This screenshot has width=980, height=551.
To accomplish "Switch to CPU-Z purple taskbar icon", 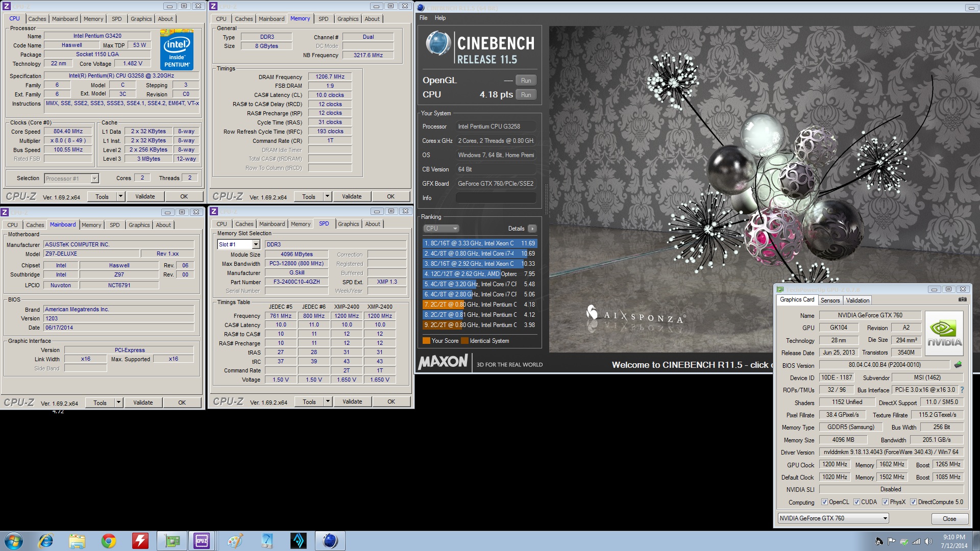I will [x=202, y=541].
